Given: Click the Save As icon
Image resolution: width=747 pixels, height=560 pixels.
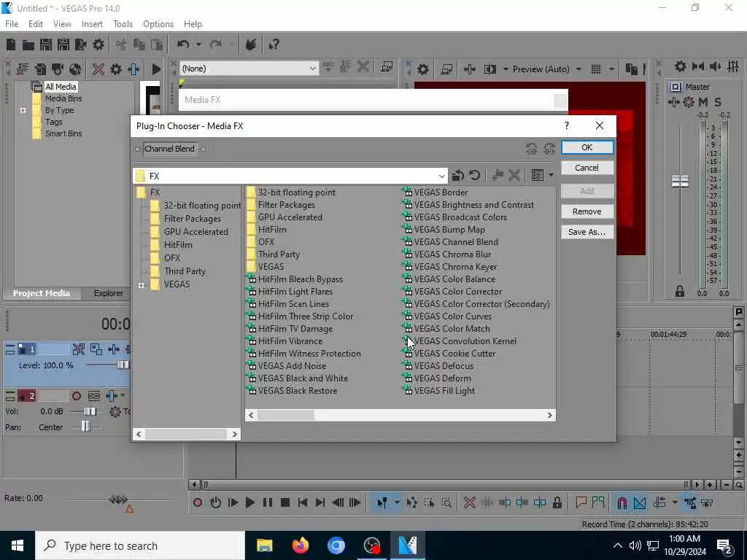Looking at the screenshot, I should (63, 44).
